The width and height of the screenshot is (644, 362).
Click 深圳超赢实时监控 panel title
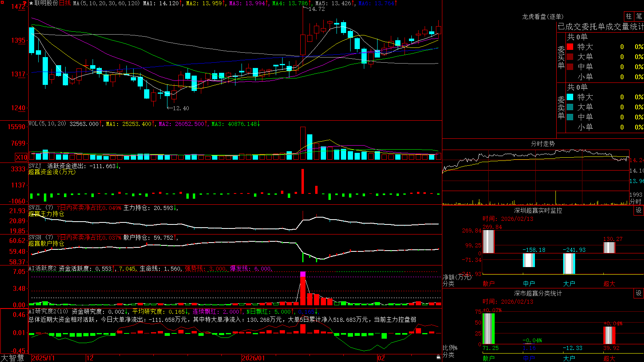[538, 210]
